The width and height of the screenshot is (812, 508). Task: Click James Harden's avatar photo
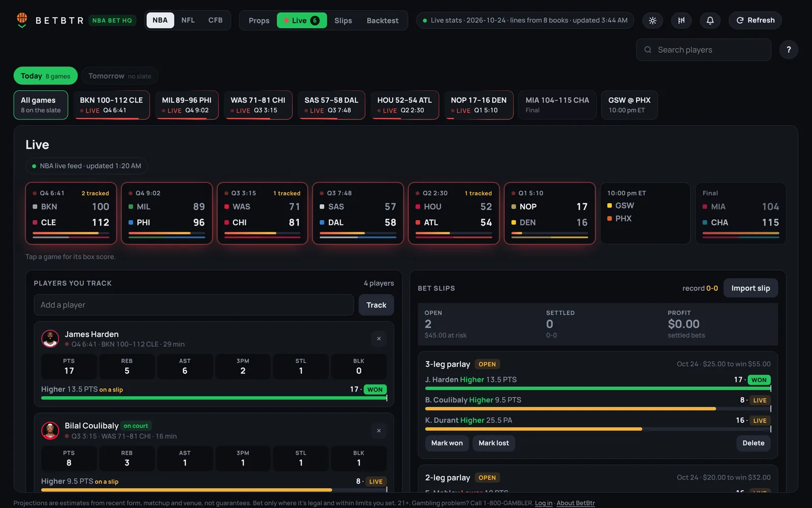click(50, 339)
